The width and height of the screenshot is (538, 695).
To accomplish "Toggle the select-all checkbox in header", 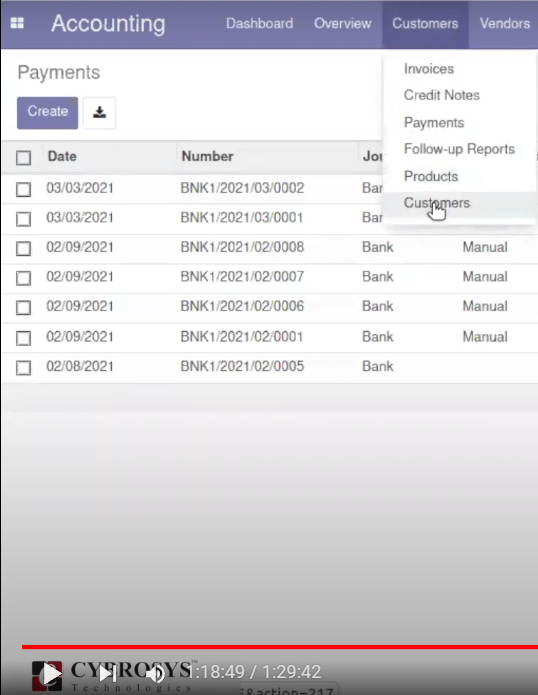I will 23,157.
